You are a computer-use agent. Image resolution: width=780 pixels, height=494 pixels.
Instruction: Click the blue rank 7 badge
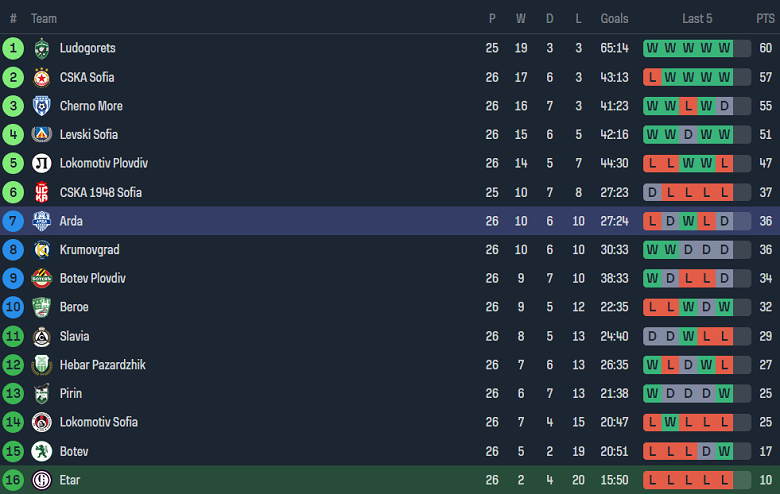click(13, 221)
